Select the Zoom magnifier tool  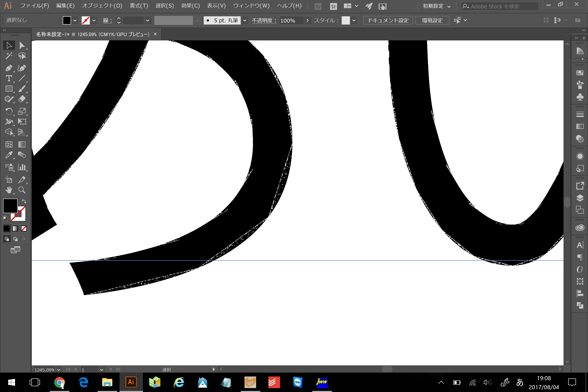[22, 190]
